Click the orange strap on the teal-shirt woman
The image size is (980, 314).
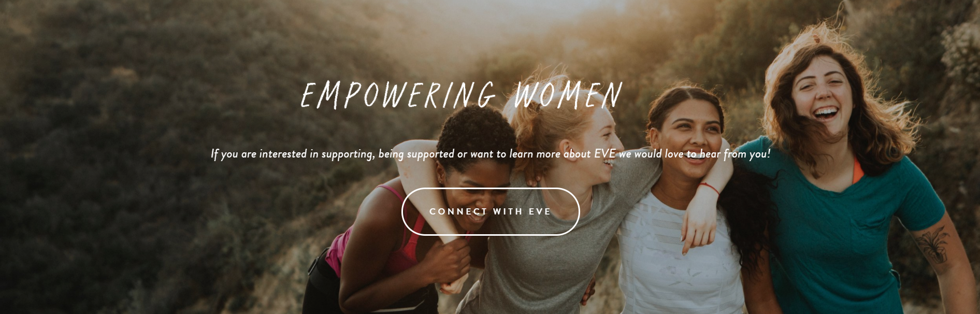point(857,171)
